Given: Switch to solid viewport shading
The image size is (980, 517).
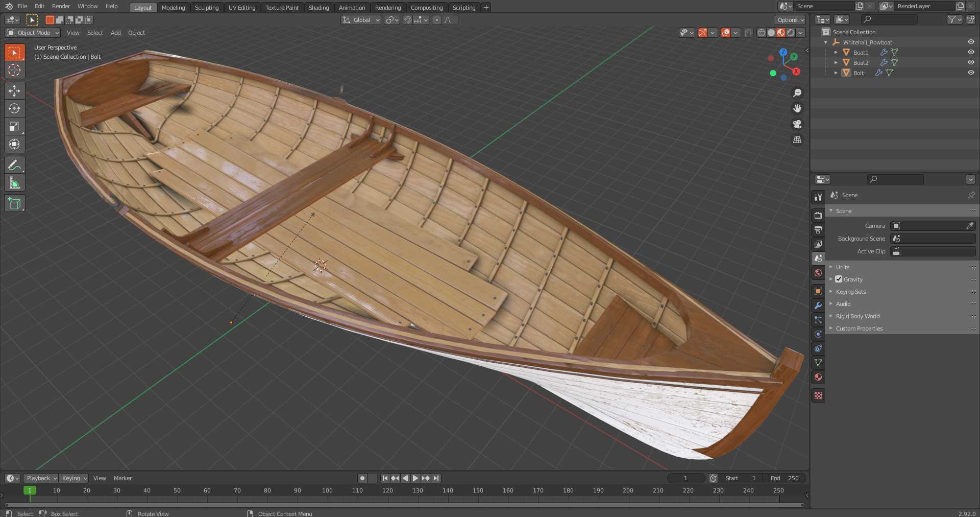Looking at the screenshot, I should (771, 33).
